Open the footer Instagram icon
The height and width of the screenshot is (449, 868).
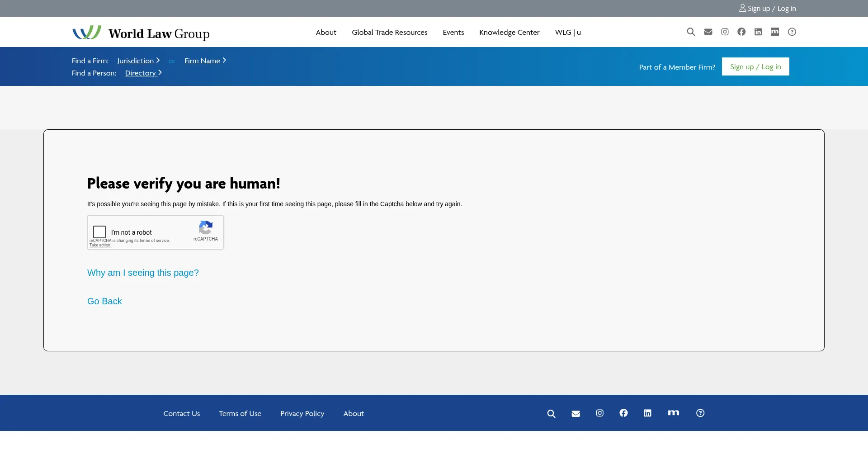[x=599, y=413]
